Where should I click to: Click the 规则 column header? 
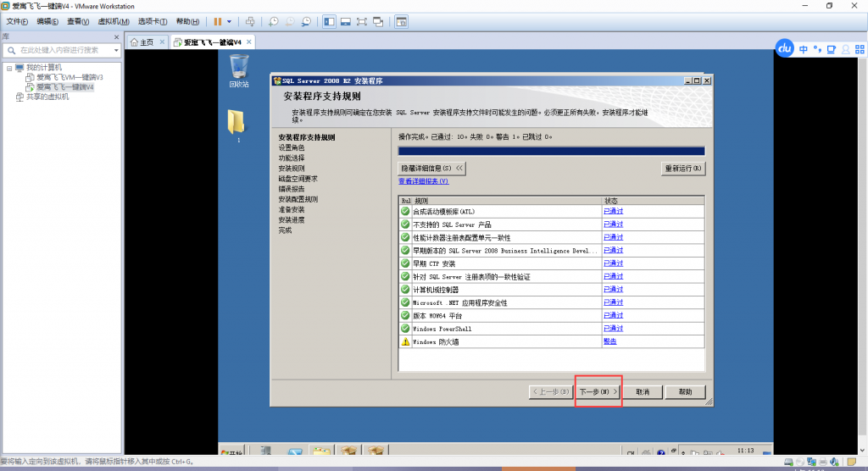point(507,201)
